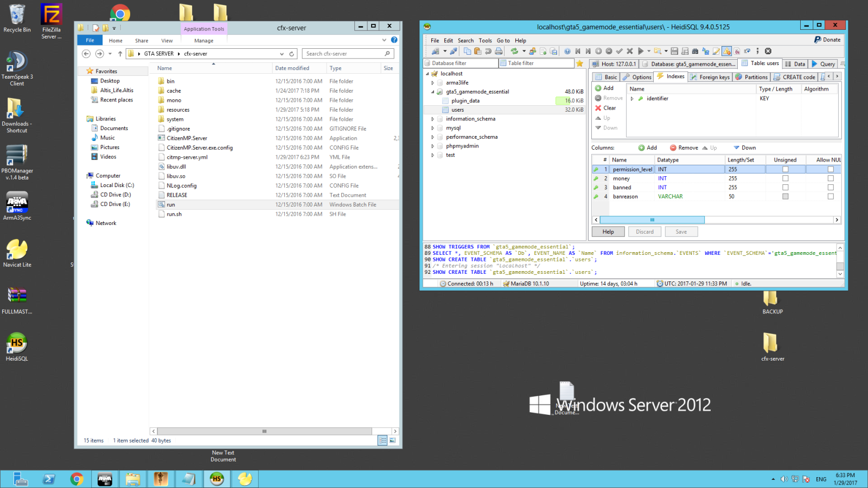Click HeidiSQL Print toolbar icon
Screen dimensions: 868x488
(x=499, y=51)
